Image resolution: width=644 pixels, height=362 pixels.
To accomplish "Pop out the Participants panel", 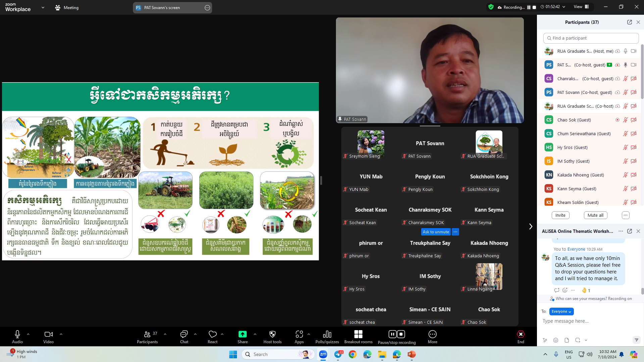I will (629, 22).
